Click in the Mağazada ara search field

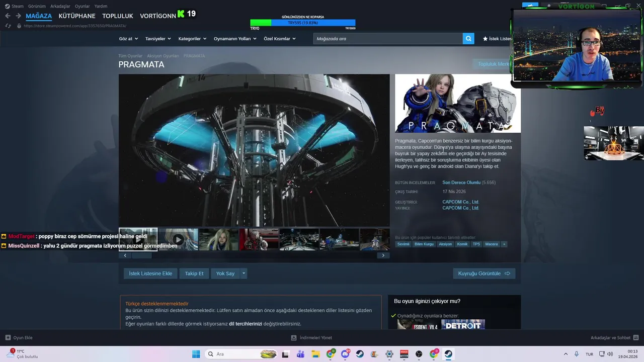(x=388, y=39)
